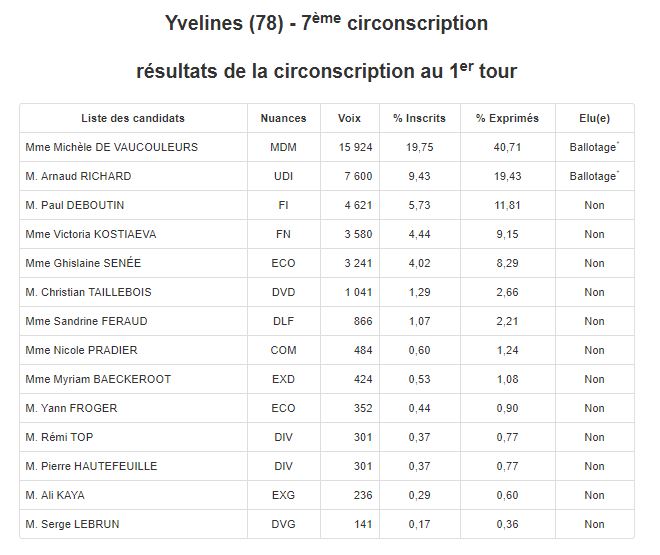Click "Non" in the Serge LEBRUN row
This screenshot has height=555, width=660.
coord(594,524)
